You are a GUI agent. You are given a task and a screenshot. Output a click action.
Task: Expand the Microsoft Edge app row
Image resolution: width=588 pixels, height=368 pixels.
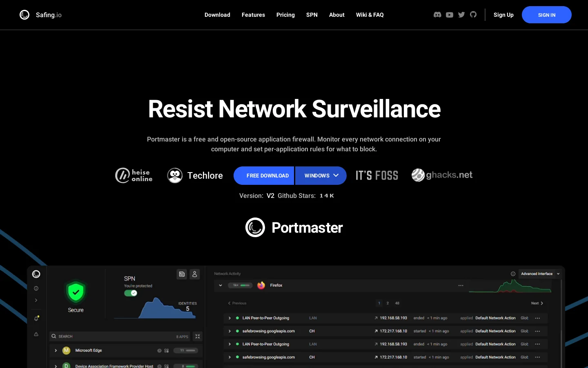[56, 350]
